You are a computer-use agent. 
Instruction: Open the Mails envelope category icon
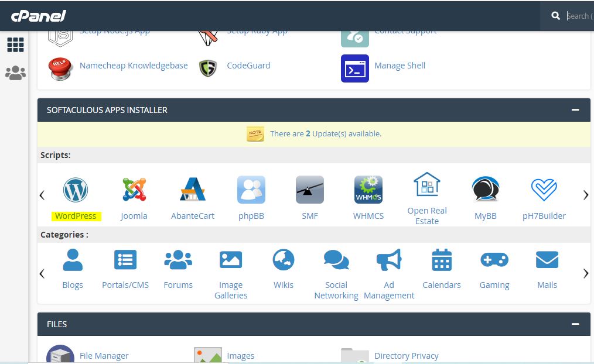[547, 260]
